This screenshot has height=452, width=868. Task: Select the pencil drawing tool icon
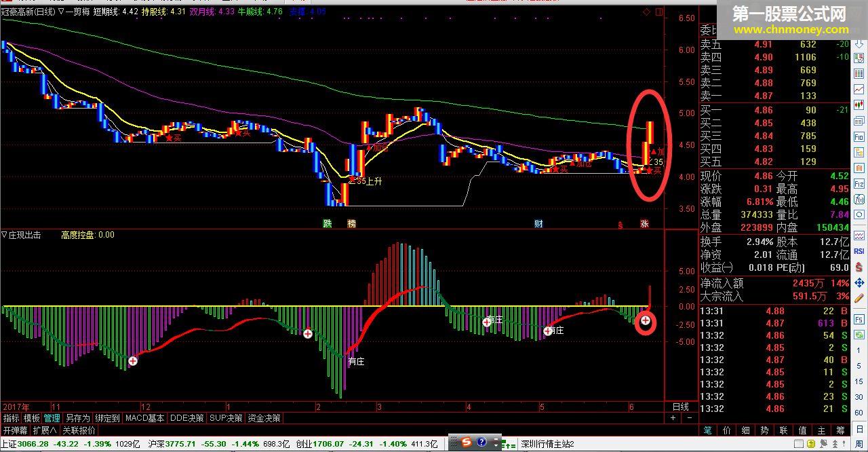click(859, 297)
